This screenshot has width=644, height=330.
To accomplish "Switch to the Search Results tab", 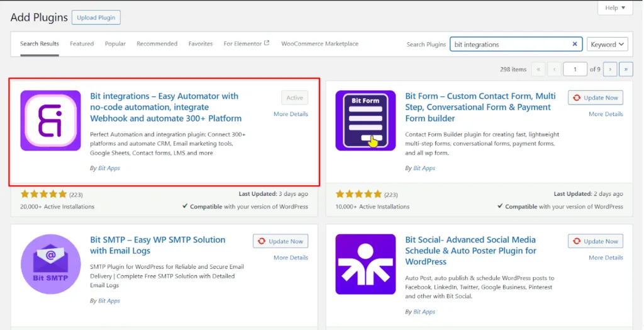I will (40, 43).
